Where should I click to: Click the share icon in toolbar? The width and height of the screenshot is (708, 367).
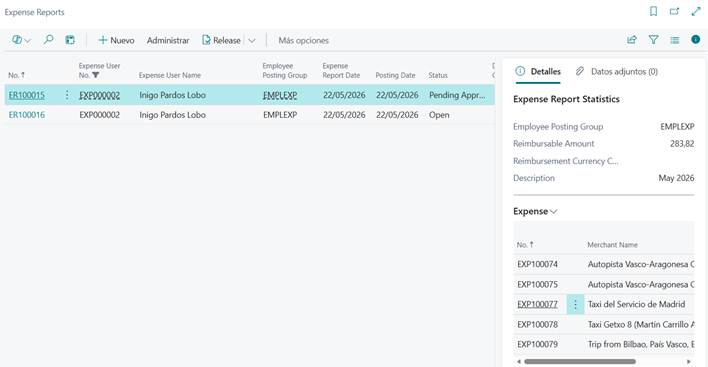[x=632, y=40]
